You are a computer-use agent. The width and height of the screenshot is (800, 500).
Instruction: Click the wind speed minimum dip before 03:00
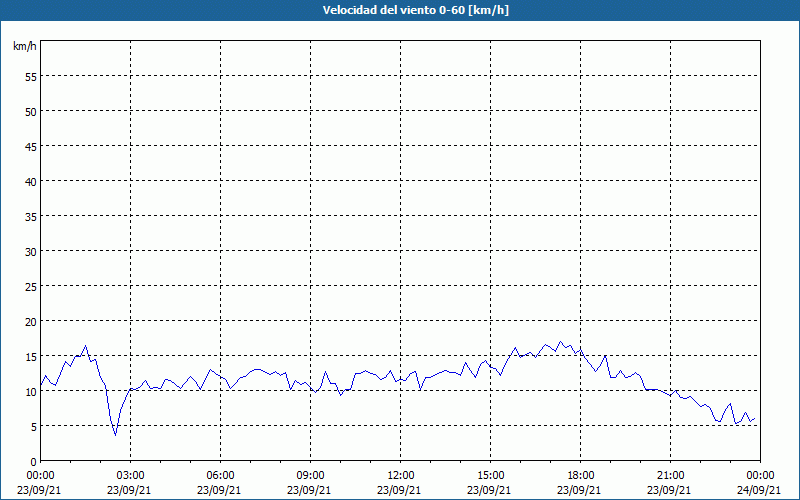click(115, 435)
